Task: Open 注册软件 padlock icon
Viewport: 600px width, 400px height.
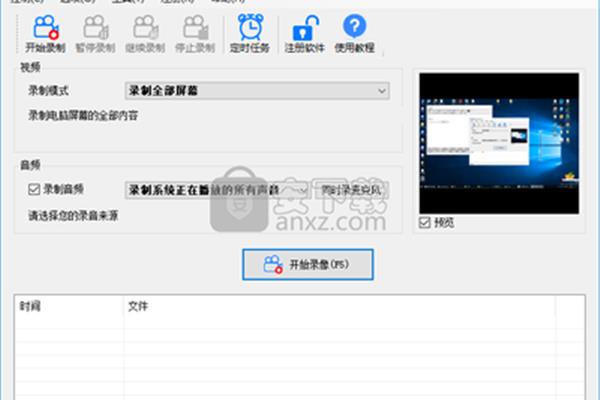Action: coord(305,33)
